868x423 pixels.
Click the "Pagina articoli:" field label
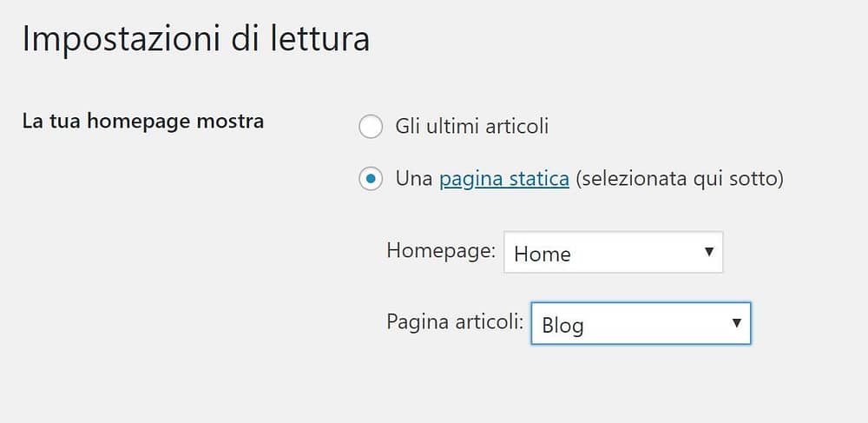tap(455, 321)
